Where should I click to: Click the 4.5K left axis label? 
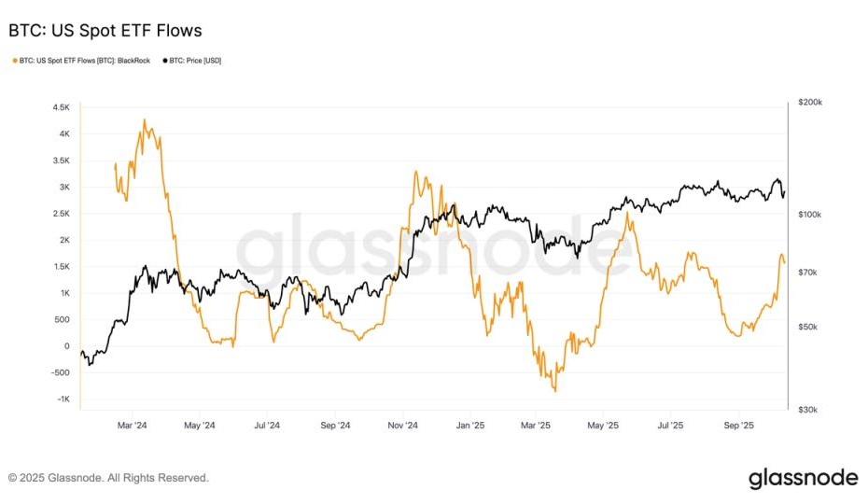pyautogui.click(x=61, y=107)
